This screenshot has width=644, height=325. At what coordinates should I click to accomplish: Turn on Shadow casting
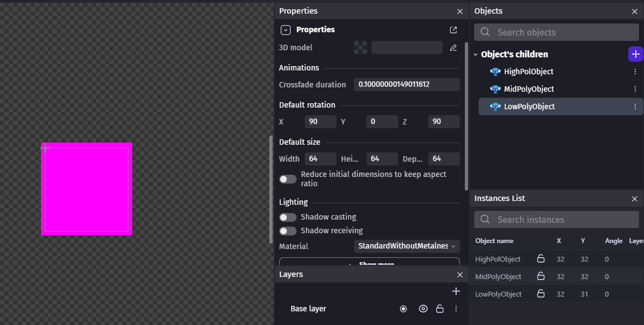point(288,217)
